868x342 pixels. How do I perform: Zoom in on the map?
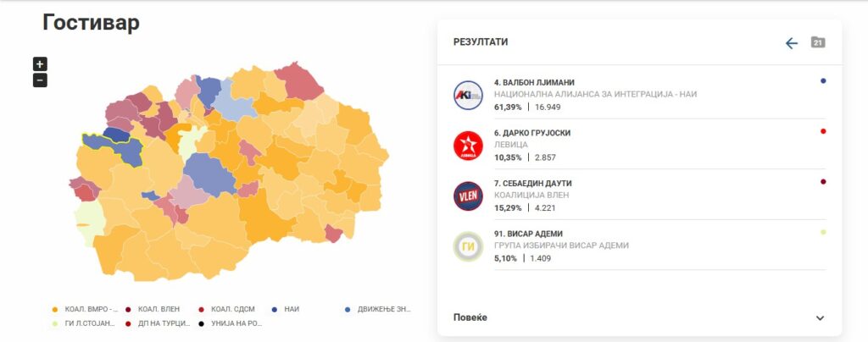40,64
